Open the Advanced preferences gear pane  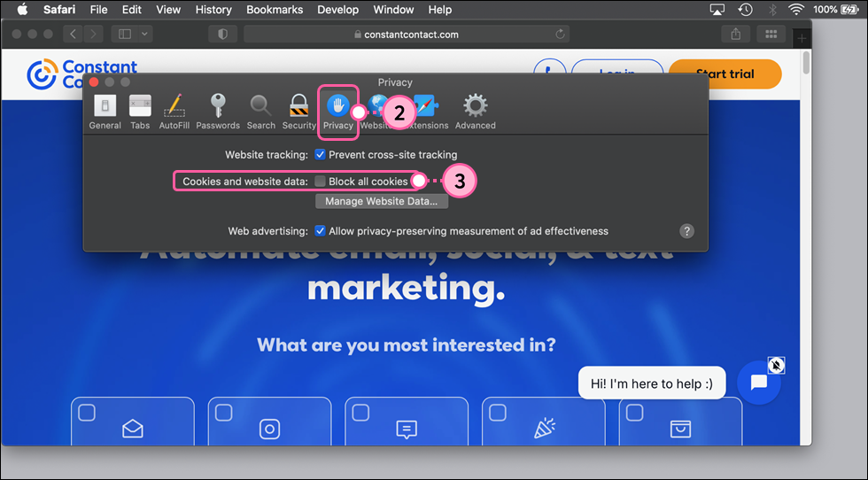click(x=476, y=112)
